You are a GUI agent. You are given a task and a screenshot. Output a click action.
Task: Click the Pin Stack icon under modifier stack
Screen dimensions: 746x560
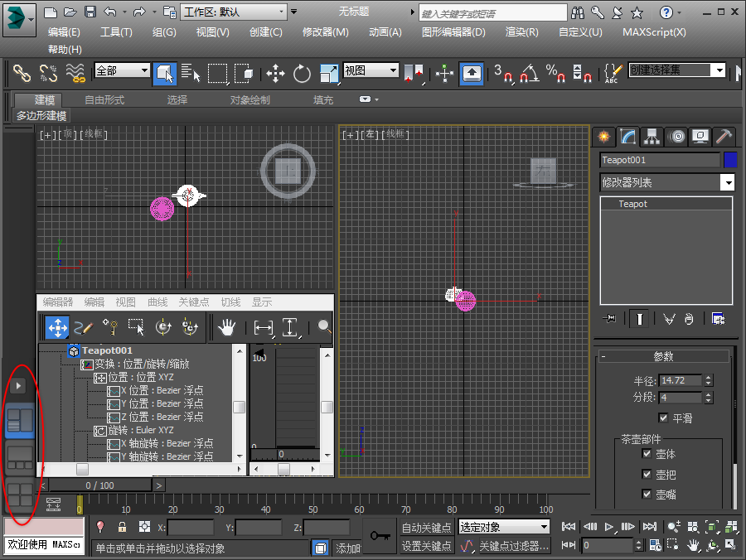click(x=609, y=318)
